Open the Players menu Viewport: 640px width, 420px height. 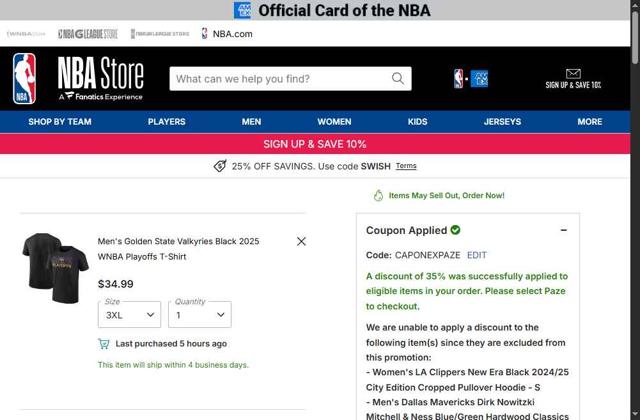[167, 122]
